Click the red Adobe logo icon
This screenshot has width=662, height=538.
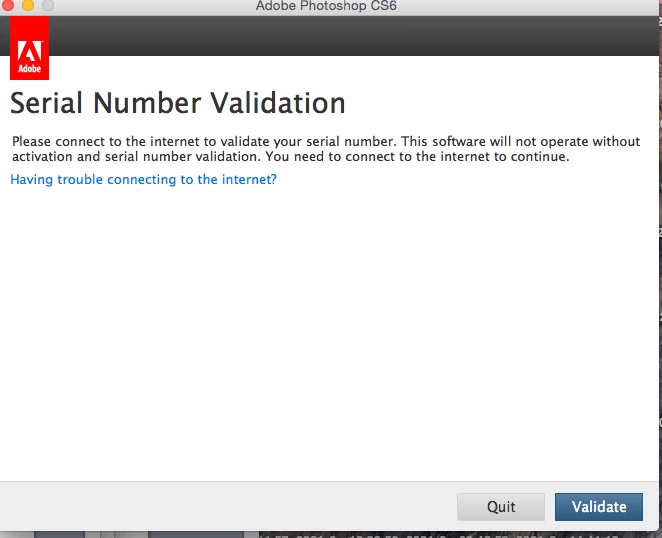[x=30, y=48]
